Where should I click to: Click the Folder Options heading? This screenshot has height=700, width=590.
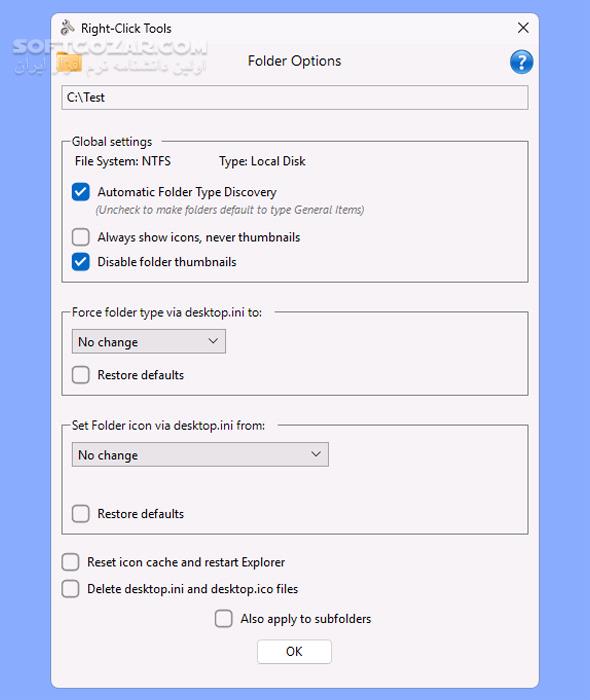pos(295,61)
